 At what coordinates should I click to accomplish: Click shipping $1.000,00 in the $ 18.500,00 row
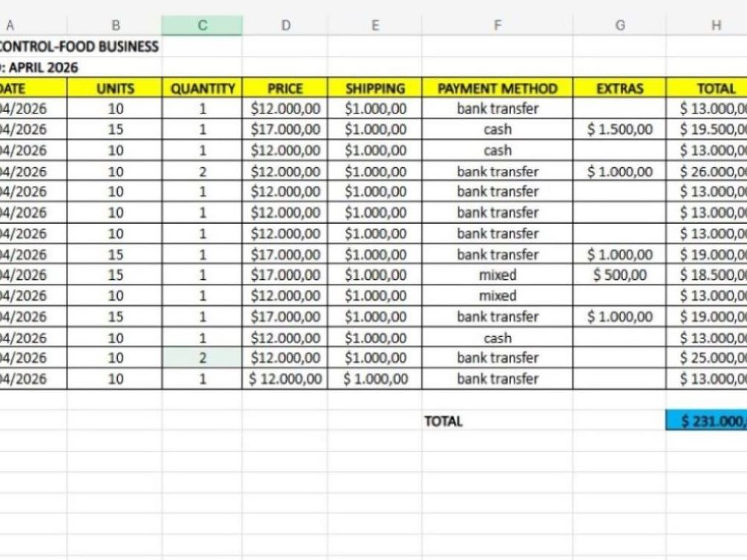[375, 275]
